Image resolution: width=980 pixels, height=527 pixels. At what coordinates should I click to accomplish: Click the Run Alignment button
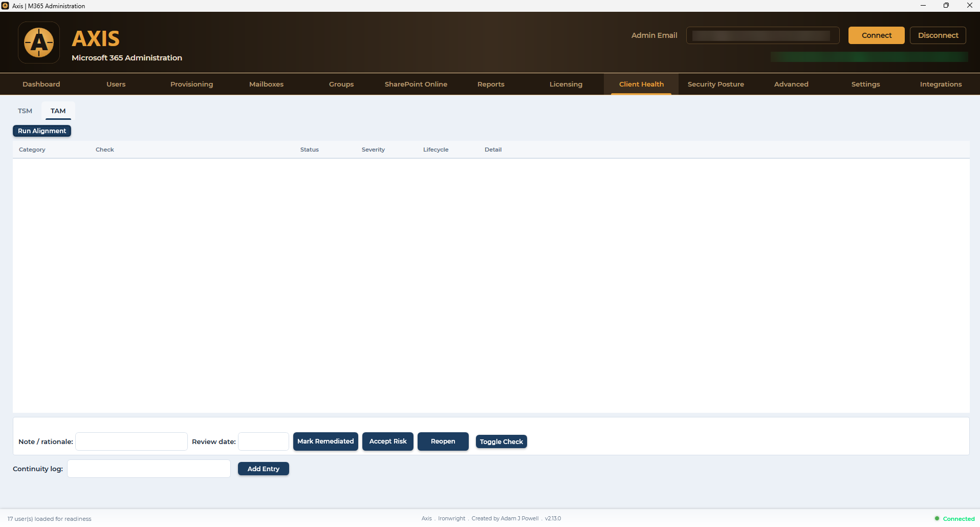[42, 131]
